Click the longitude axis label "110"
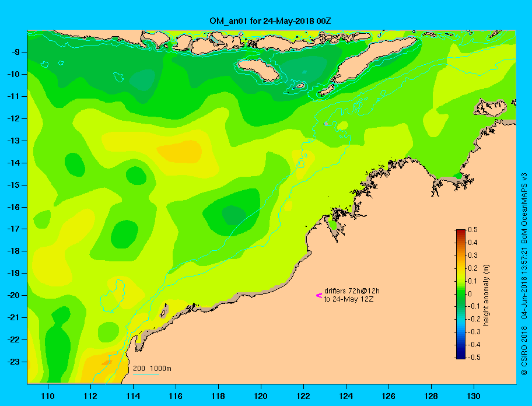 pyautogui.click(x=48, y=396)
